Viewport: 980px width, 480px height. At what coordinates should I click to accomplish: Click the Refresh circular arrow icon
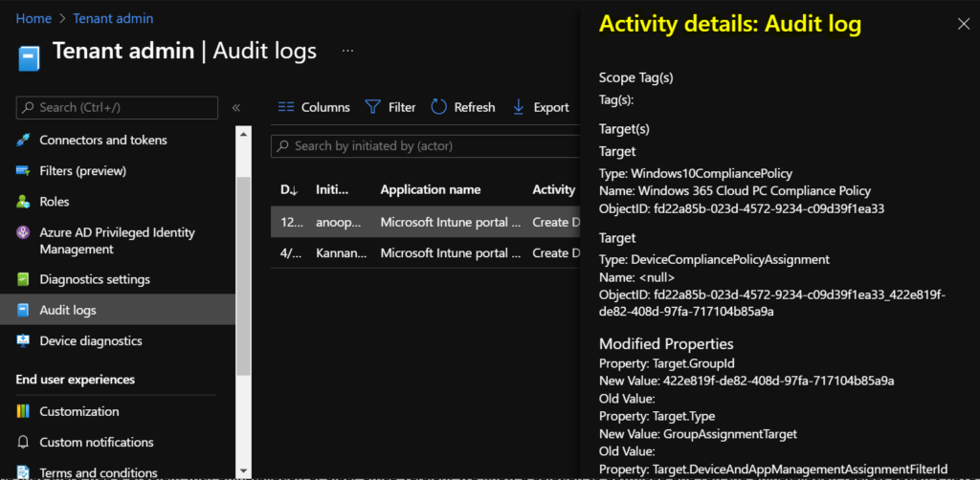(438, 107)
